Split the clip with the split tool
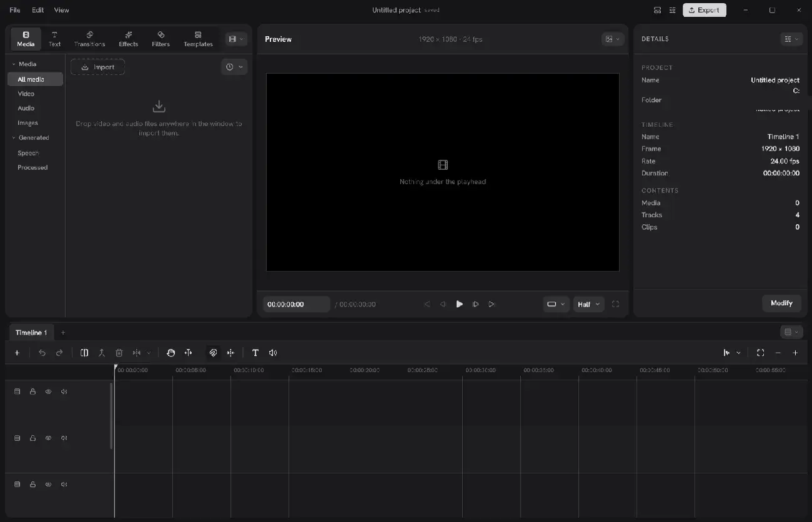This screenshot has width=812, height=522. point(84,353)
